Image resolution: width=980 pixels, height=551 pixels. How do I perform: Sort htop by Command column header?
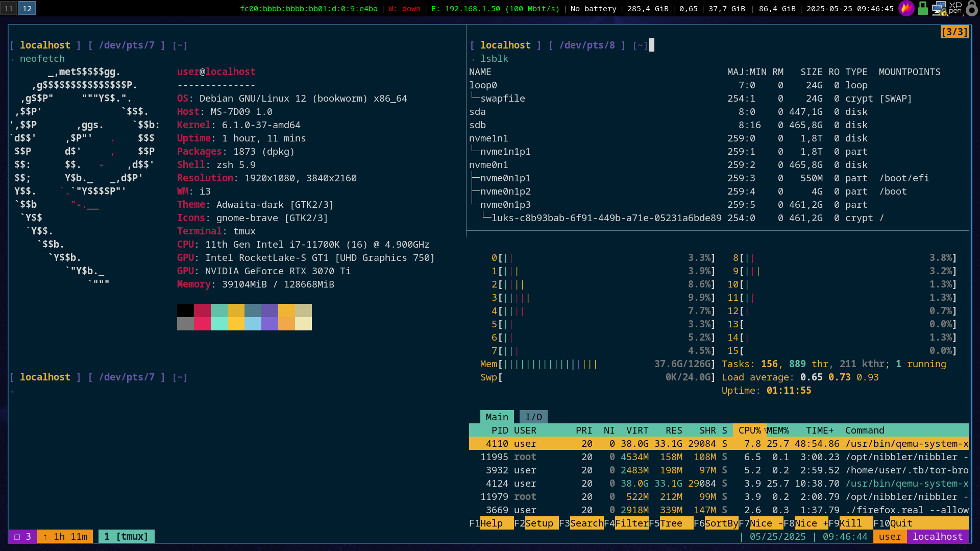[865, 430]
